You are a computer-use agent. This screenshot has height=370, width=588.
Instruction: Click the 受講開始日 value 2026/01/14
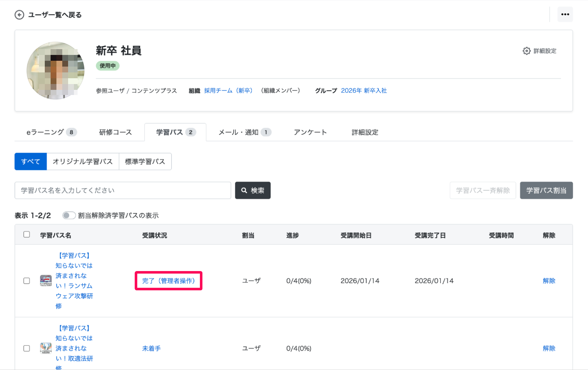(360, 281)
